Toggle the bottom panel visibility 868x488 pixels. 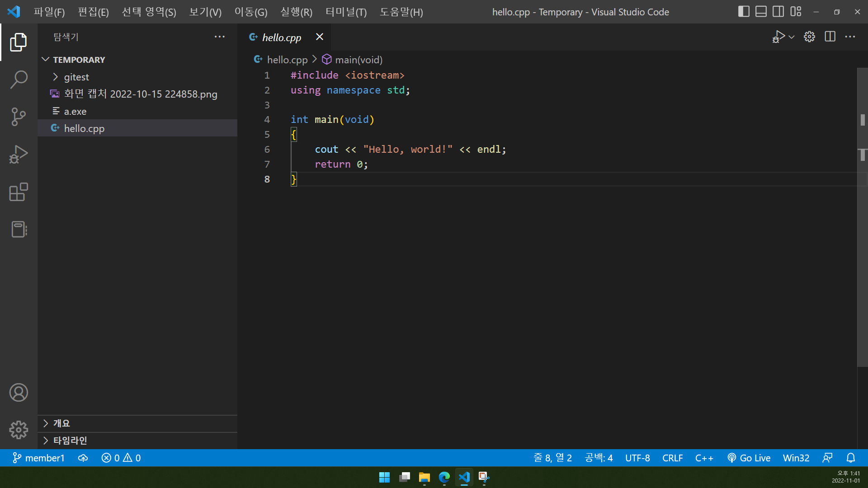tap(761, 12)
